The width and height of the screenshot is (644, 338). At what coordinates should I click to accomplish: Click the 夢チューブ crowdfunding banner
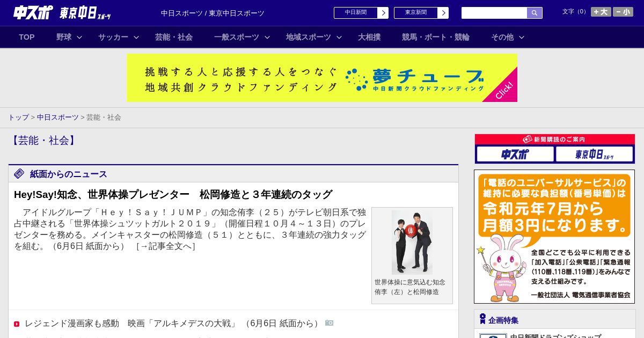tap(322, 78)
